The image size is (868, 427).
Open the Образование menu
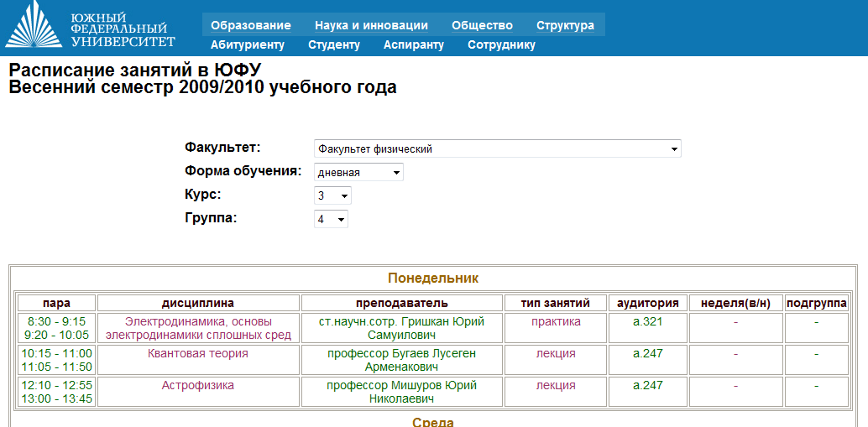tap(251, 25)
